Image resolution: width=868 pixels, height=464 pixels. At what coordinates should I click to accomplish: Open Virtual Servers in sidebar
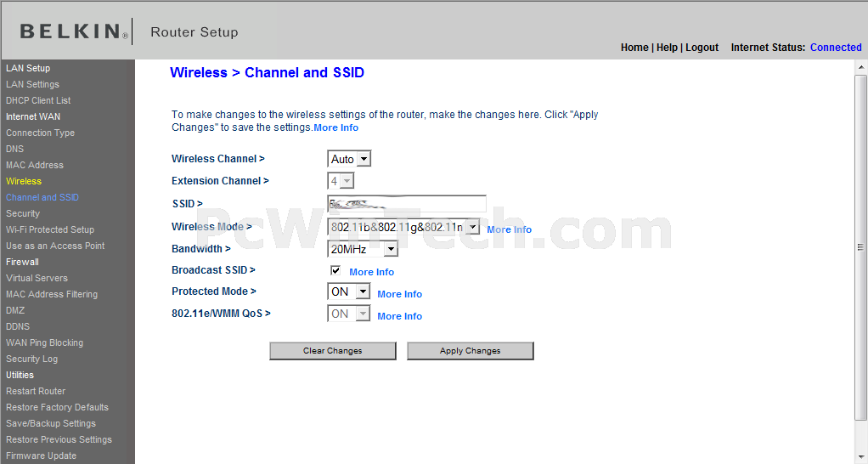click(x=37, y=278)
